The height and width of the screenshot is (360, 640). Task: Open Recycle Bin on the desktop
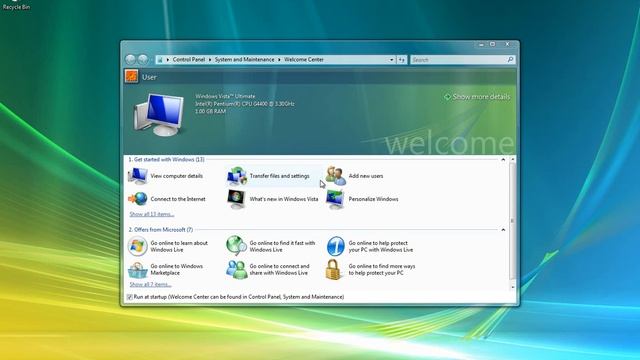pyautogui.click(x=16, y=5)
